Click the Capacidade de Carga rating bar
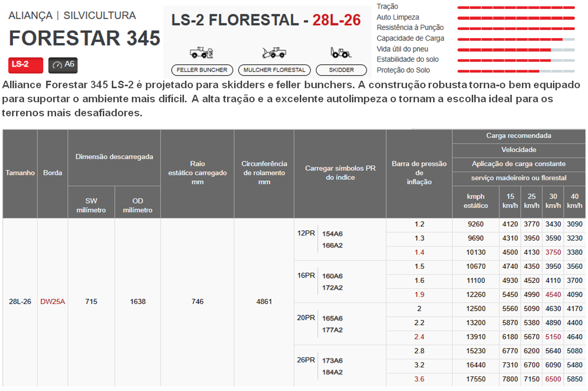 click(516, 40)
